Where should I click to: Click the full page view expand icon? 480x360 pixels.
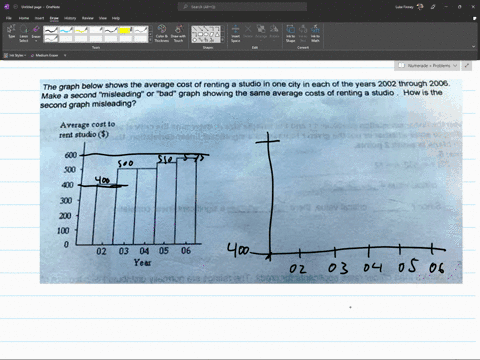pos(467,66)
